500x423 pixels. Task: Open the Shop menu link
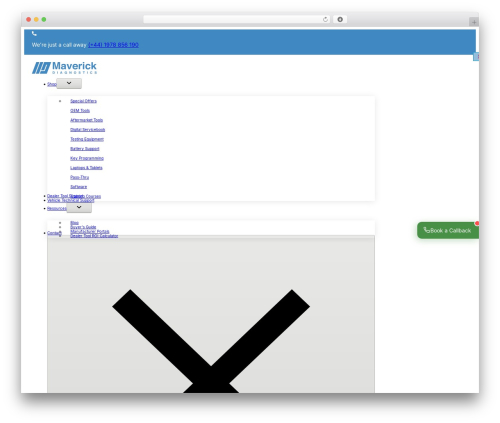[x=52, y=84]
